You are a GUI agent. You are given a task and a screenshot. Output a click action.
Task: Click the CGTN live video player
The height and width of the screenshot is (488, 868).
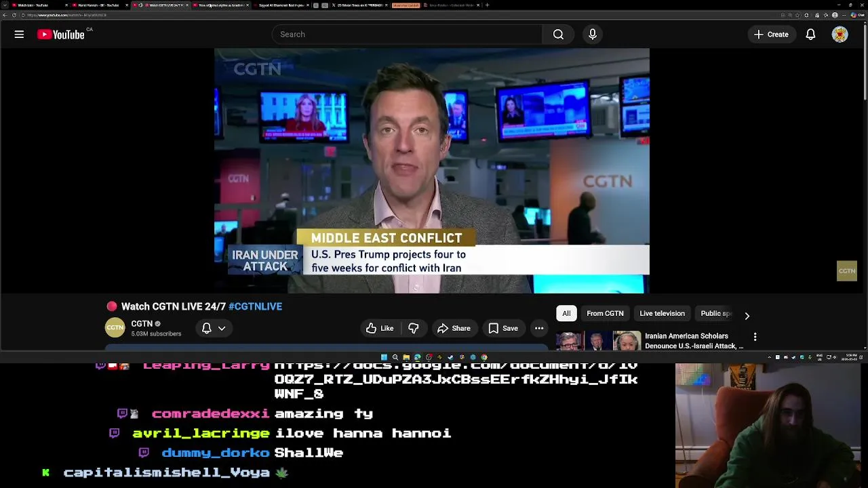[432, 171]
